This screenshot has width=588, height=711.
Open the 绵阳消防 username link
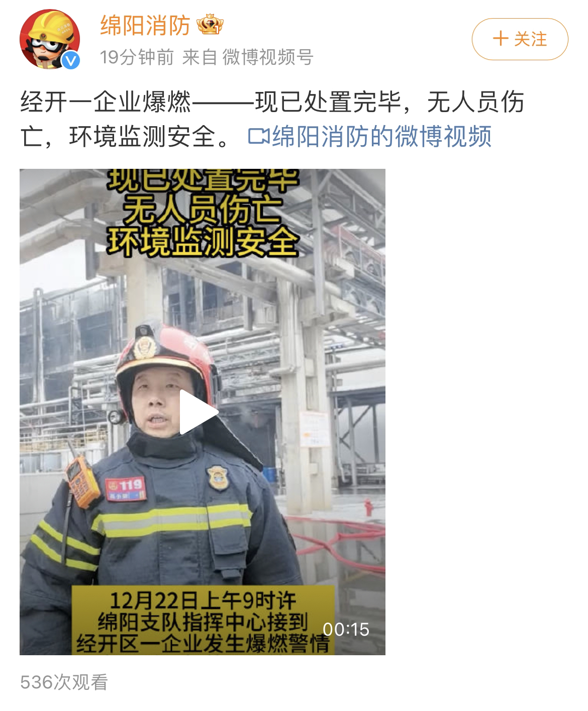point(145,25)
